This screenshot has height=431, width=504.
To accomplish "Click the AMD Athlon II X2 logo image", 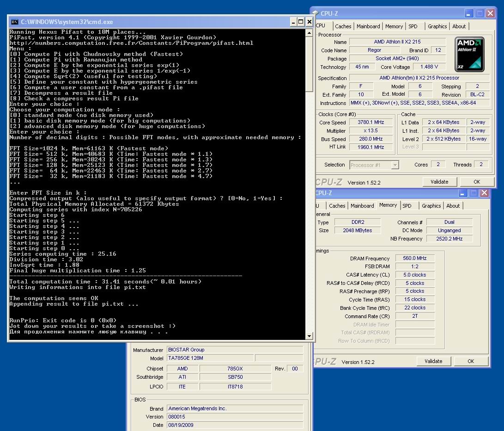I will click(469, 54).
